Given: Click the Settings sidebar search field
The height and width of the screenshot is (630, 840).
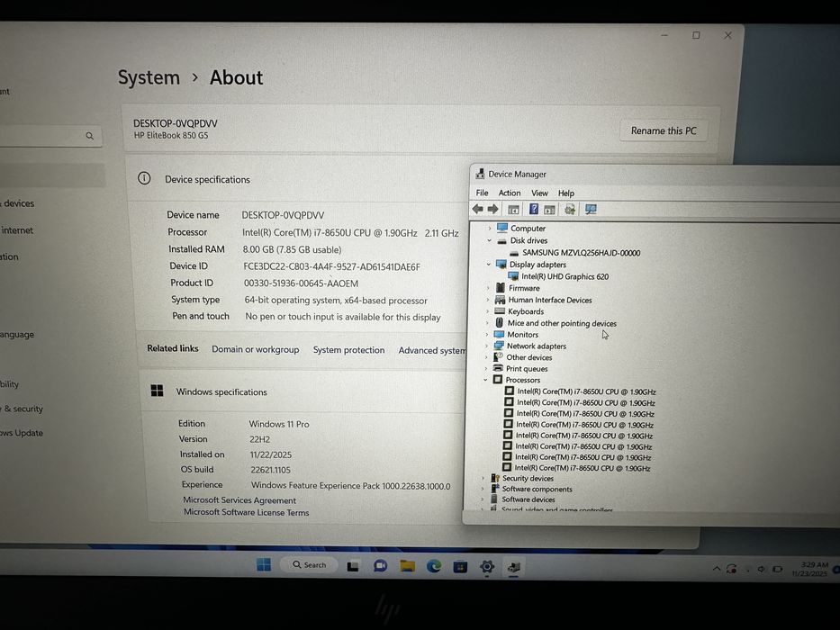Looking at the screenshot, I should click(51, 136).
